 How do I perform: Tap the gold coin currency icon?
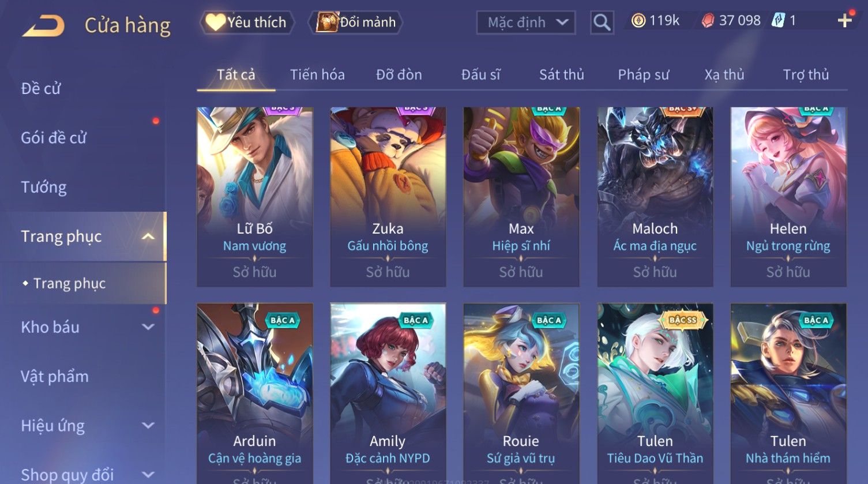click(x=638, y=21)
